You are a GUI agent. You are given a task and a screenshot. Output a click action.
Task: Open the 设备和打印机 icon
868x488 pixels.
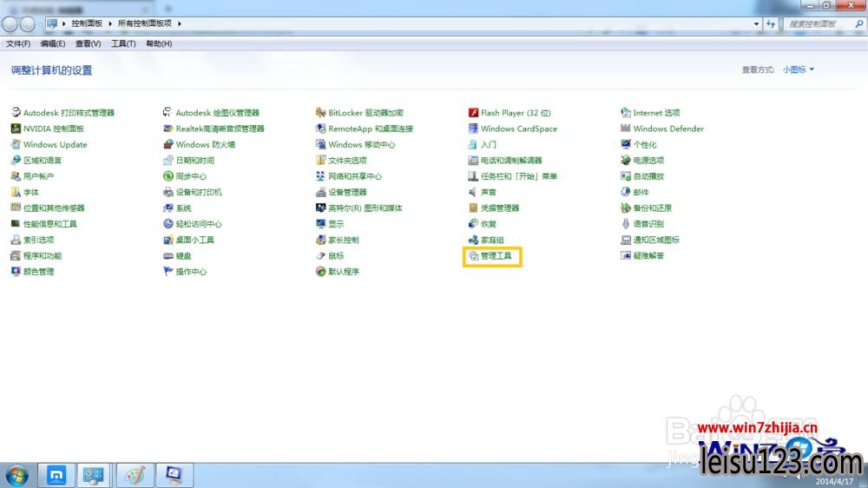pos(168,192)
